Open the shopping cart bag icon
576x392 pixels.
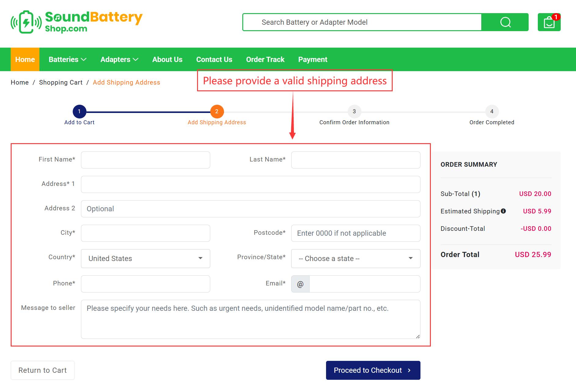tap(549, 22)
